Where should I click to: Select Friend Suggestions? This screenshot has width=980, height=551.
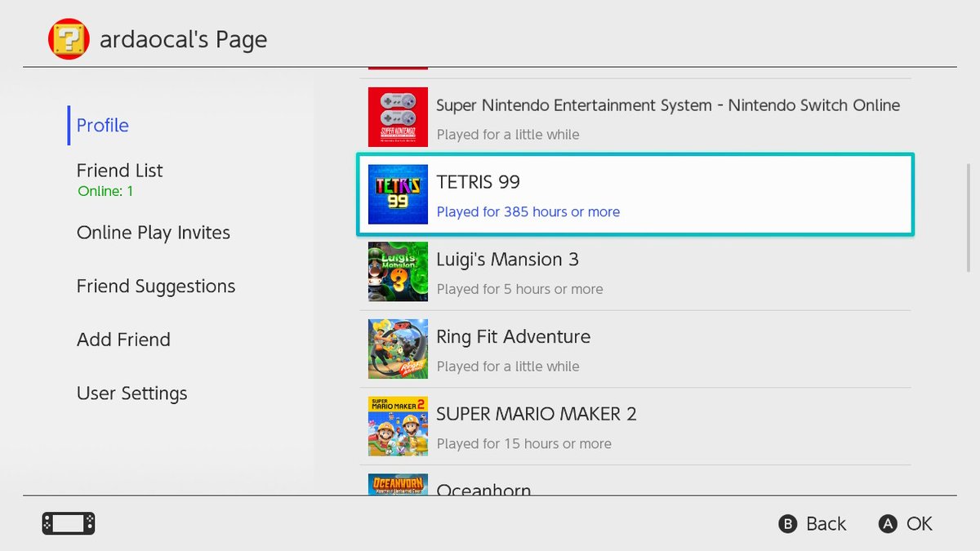coord(156,287)
